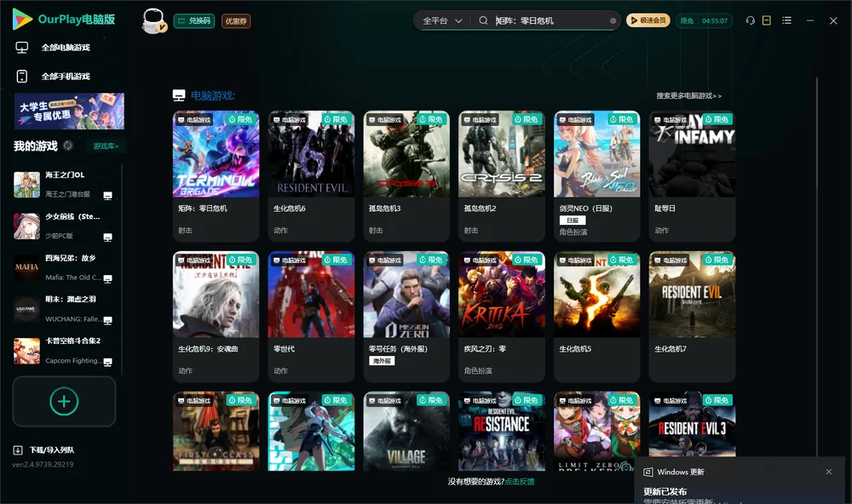This screenshot has width=852, height=504.
Task: Click the 限免 timer badge in header
Action: click(x=704, y=20)
